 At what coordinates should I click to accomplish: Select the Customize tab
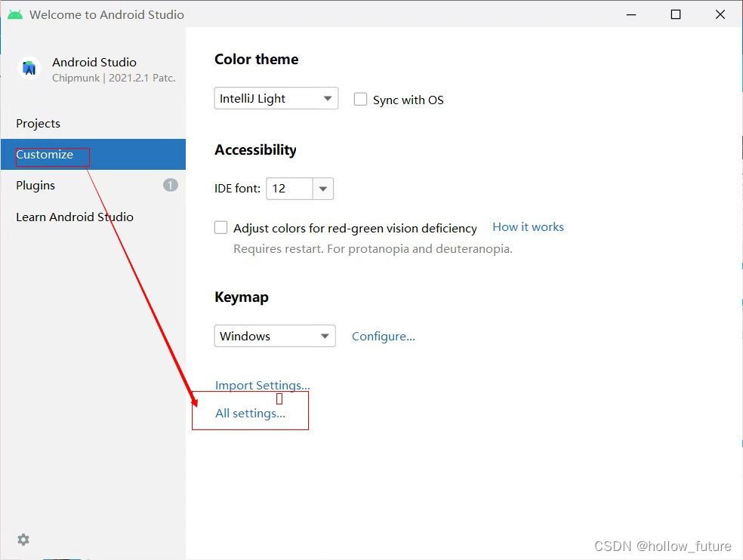(x=93, y=155)
